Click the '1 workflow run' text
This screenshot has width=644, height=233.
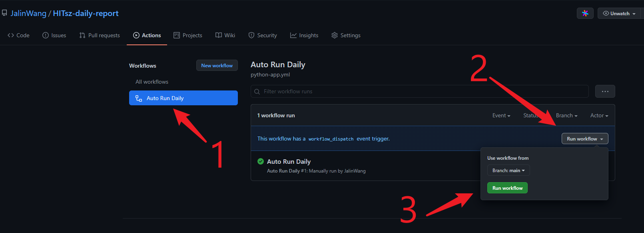(x=276, y=115)
